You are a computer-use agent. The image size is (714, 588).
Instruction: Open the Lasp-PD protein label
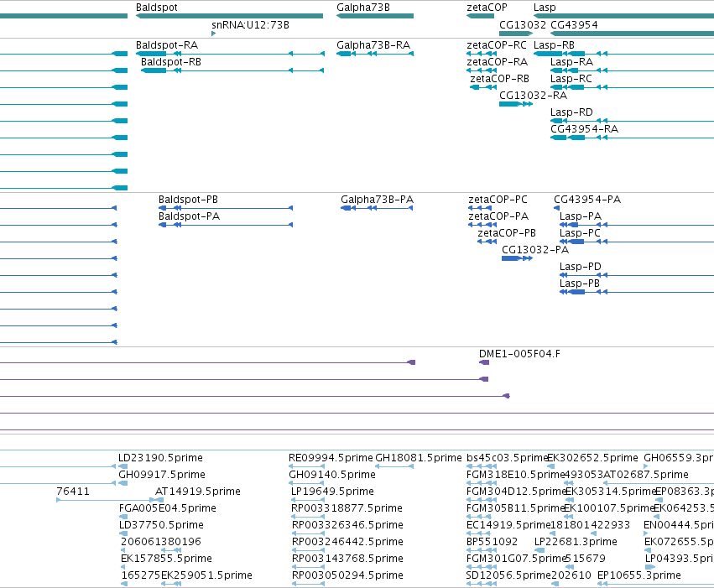pos(581,267)
